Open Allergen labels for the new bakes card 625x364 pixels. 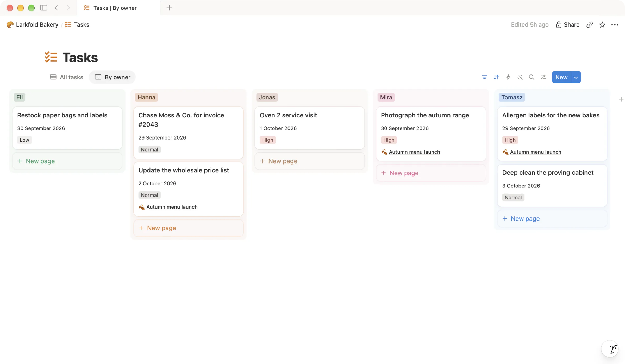[552, 134]
